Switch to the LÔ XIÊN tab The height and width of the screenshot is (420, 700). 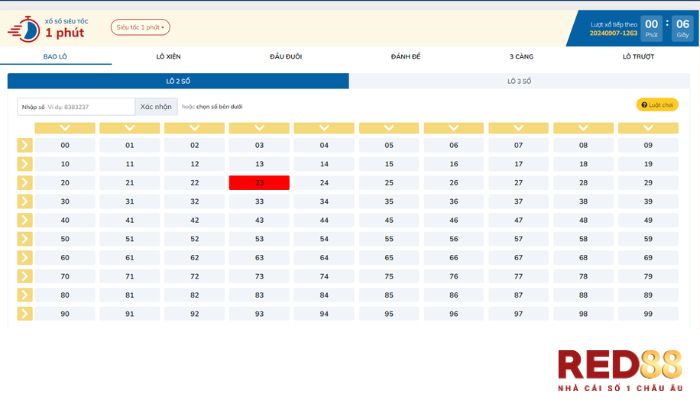coord(168,56)
